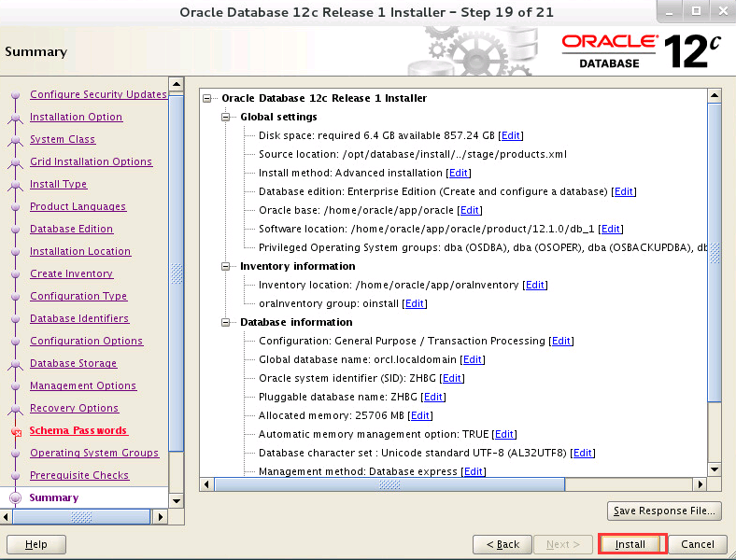Edit the Database edition entry
The image size is (736, 560).
pos(624,191)
